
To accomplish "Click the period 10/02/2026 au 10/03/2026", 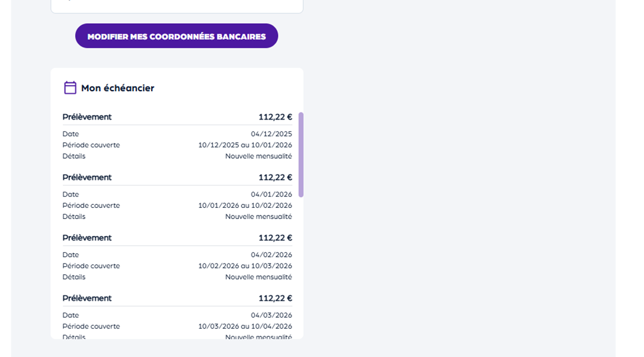I will point(245,266).
